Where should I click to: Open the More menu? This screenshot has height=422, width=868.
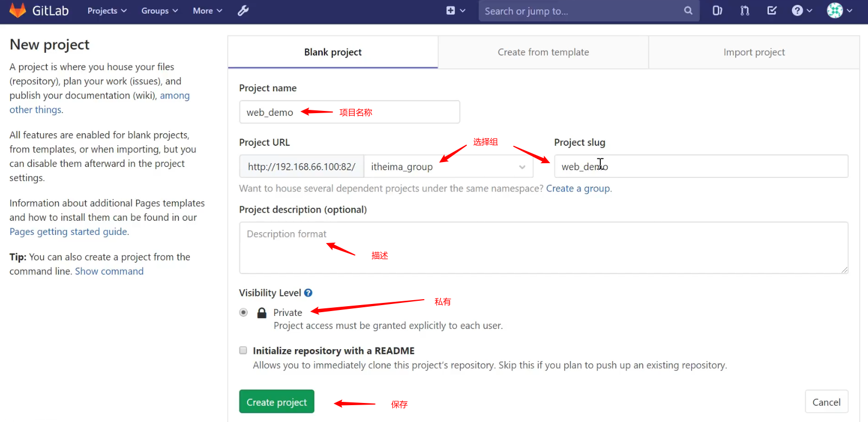[207, 11]
